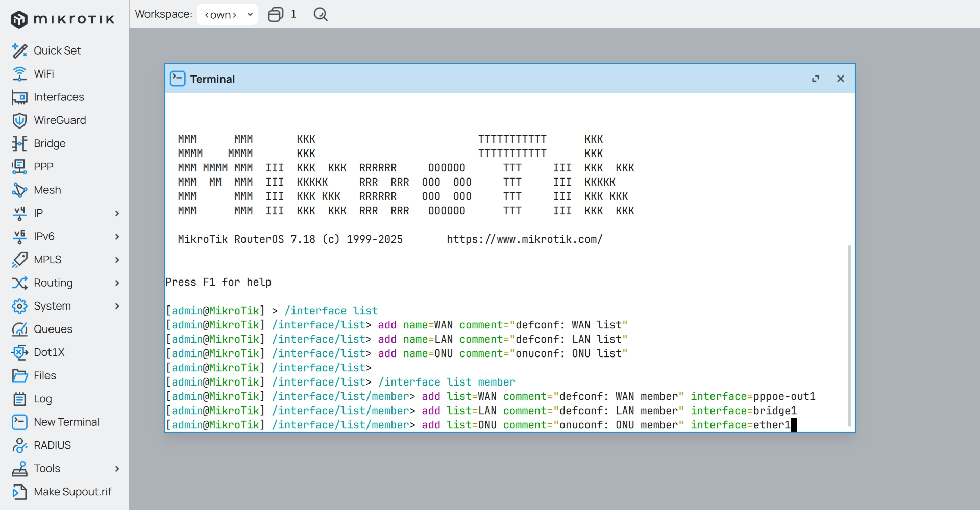Click the System gear icon
The image size is (980, 510).
[x=19, y=306]
